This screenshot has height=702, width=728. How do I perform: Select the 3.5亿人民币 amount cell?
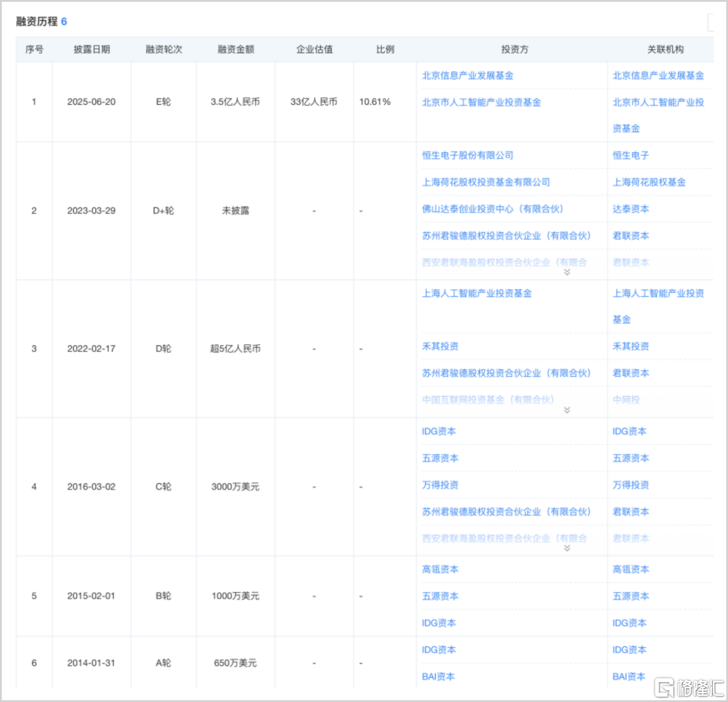235,102
